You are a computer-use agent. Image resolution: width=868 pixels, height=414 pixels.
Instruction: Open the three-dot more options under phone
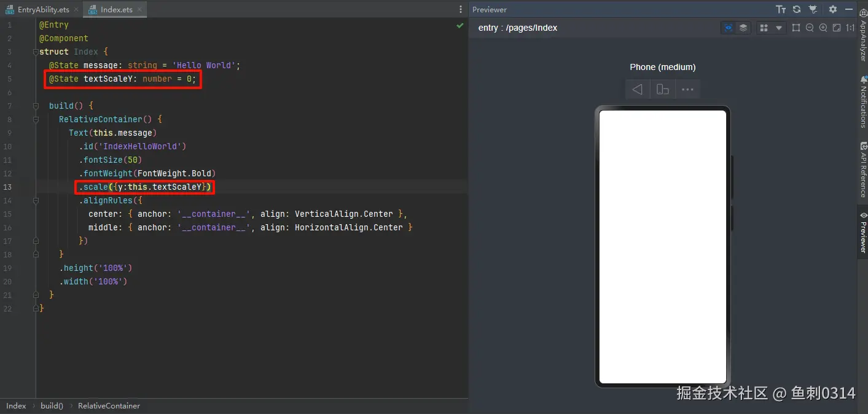[x=687, y=90]
